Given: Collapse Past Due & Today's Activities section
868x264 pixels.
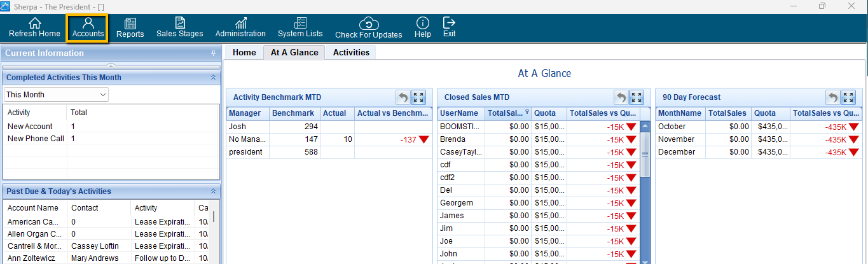Looking at the screenshot, I should [x=213, y=191].
